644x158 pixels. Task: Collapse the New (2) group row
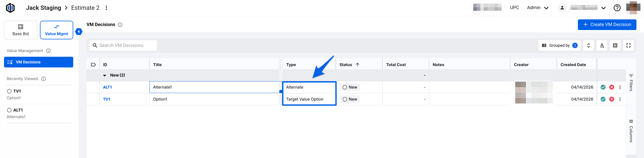click(105, 75)
